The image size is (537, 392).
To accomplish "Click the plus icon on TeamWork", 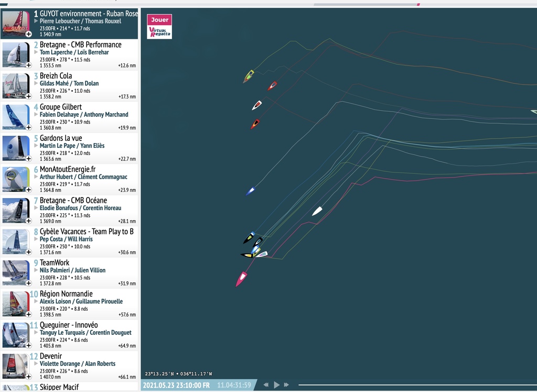I will pyautogui.click(x=28, y=283).
